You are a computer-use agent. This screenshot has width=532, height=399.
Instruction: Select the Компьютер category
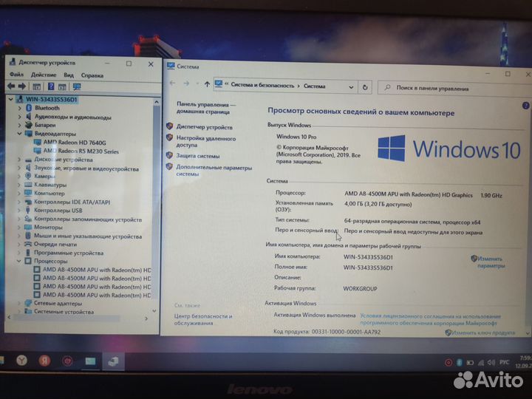50,194
